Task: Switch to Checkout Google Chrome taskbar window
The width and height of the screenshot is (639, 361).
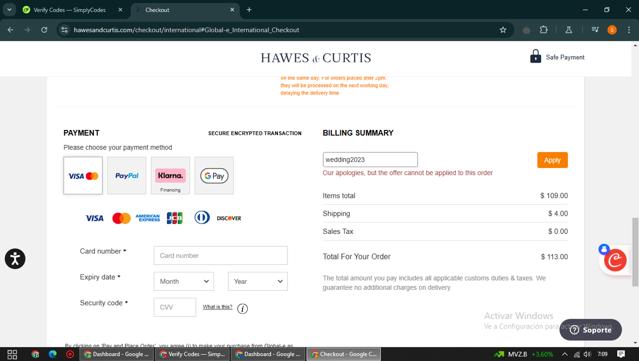Action: click(344, 354)
